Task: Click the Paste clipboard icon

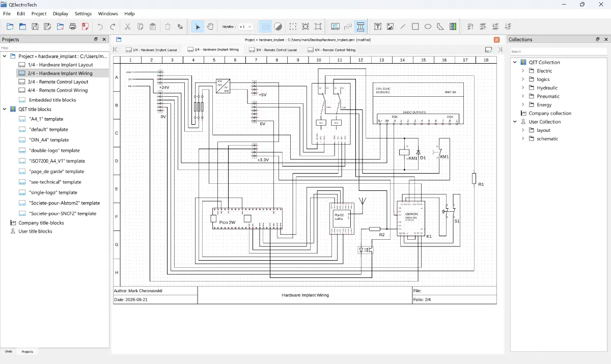Action: 153,26
